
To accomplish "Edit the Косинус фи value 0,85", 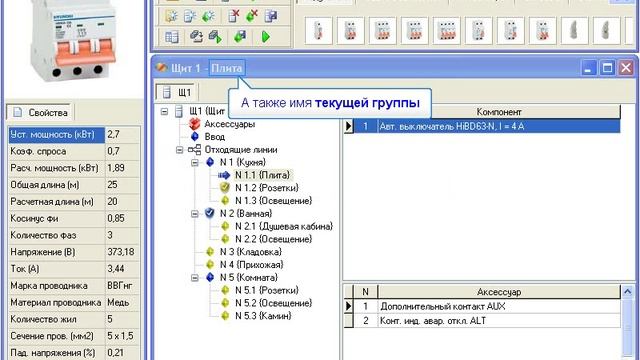I will point(122,218).
